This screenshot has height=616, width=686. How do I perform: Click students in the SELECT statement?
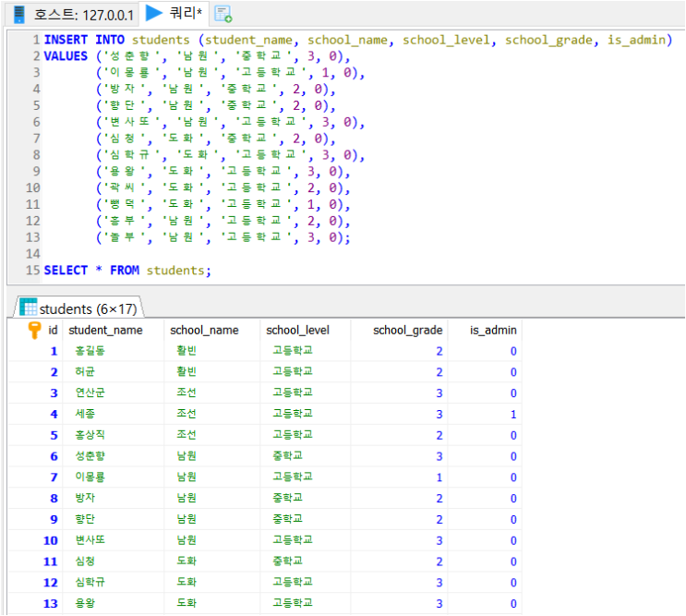click(175, 271)
